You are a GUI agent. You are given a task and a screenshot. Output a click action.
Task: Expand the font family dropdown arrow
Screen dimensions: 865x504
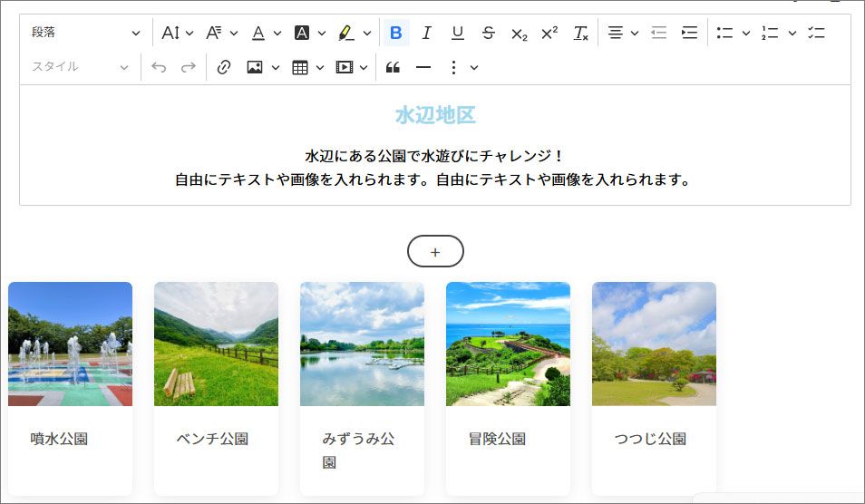click(x=233, y=33)
